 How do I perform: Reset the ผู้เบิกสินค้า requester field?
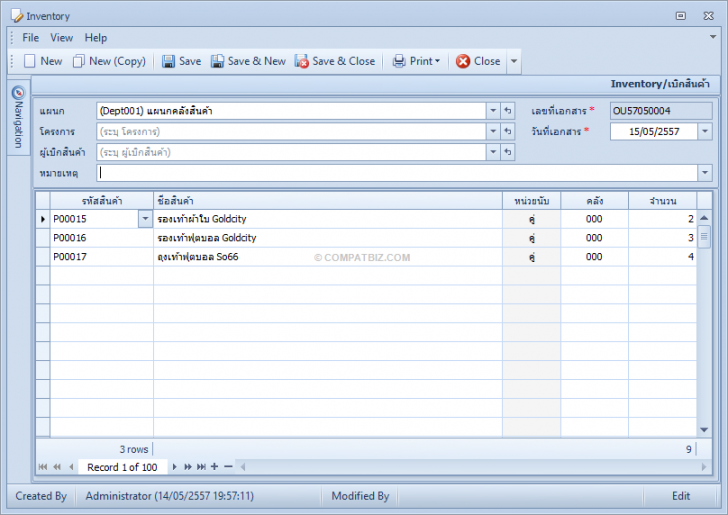click(508, 152)
